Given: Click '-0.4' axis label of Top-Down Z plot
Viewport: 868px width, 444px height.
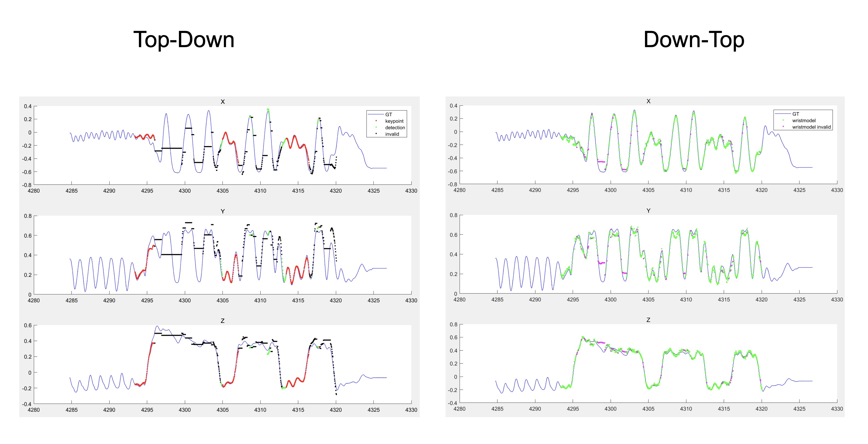Looking at the screenshot, I should pos(27,404).
